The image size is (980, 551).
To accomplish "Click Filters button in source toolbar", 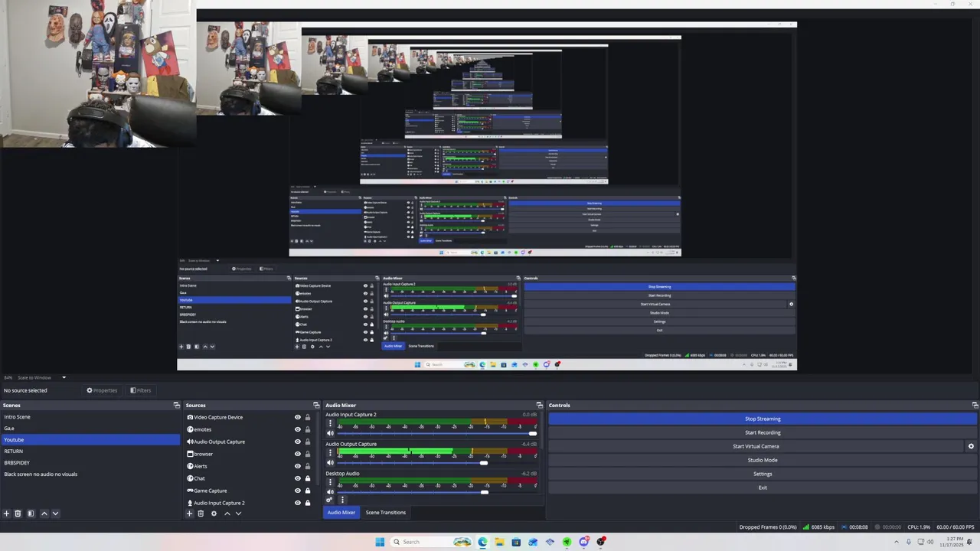I will tap(140, 390).
